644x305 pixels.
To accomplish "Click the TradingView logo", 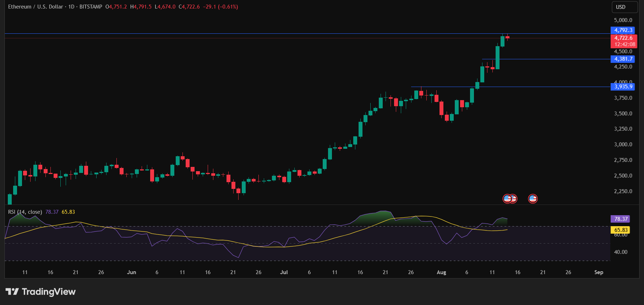I will [x=40, y=292].
